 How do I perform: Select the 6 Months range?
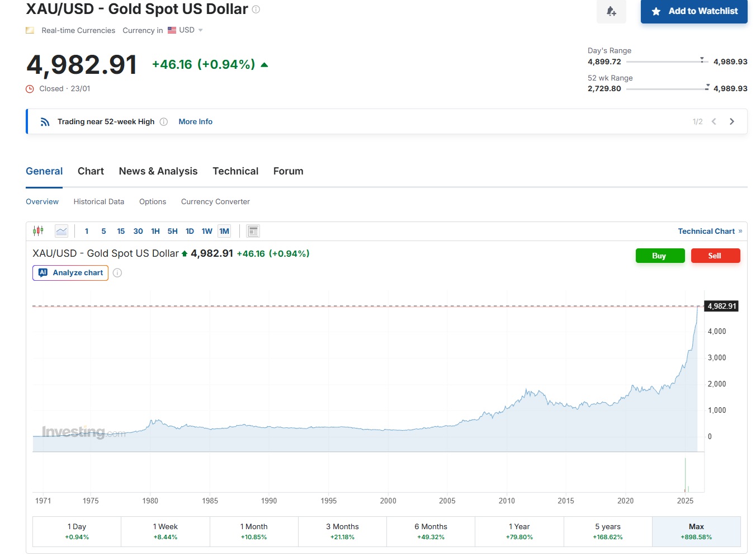431,531
